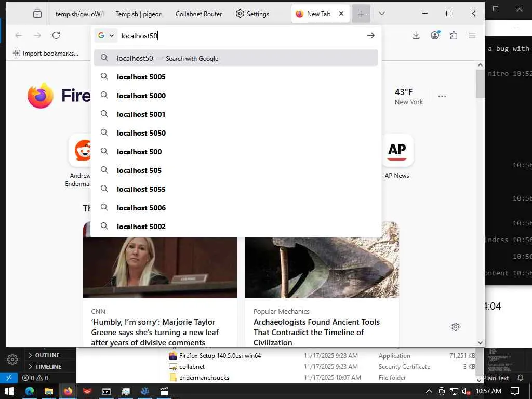Choose suggestion localhost 5050
Screen dimensions: 532x399
pos(236,132)
